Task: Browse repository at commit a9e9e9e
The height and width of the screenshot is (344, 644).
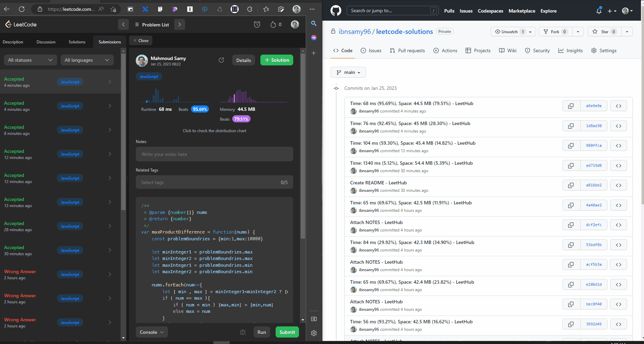Action: [619, 106]
